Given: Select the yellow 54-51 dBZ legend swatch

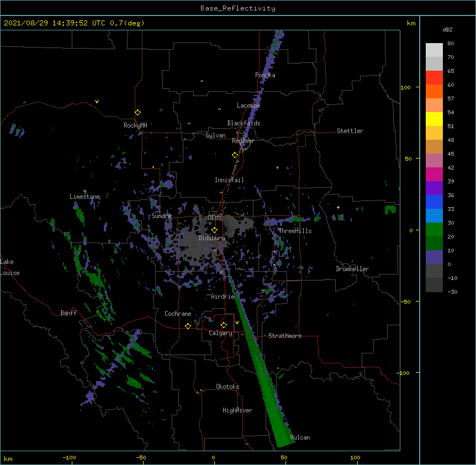Looking at the screenshot, I should pos(434,119).
